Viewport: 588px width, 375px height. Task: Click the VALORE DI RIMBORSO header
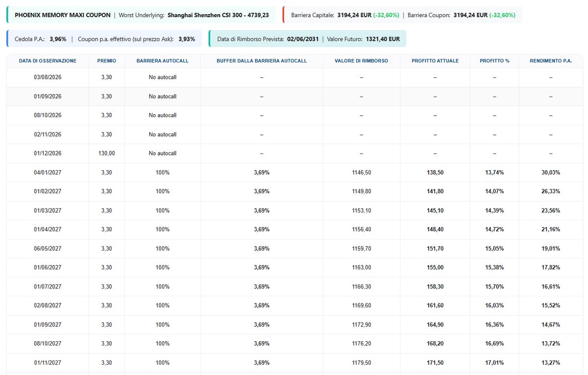tap(362, 61)
